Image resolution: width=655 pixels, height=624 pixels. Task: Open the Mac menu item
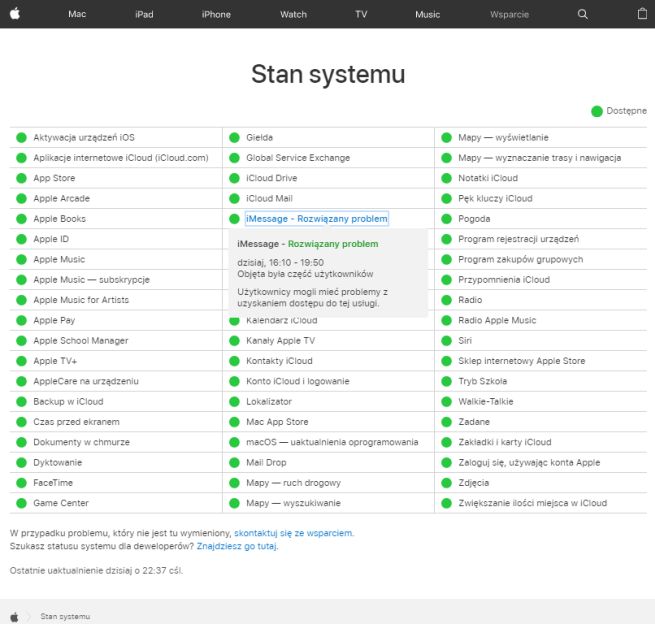(77, 14)
